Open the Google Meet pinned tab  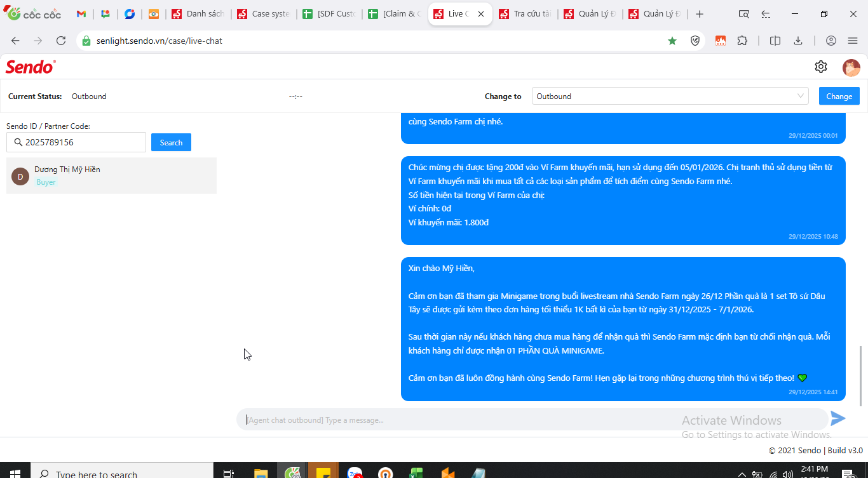pos(105,14)
